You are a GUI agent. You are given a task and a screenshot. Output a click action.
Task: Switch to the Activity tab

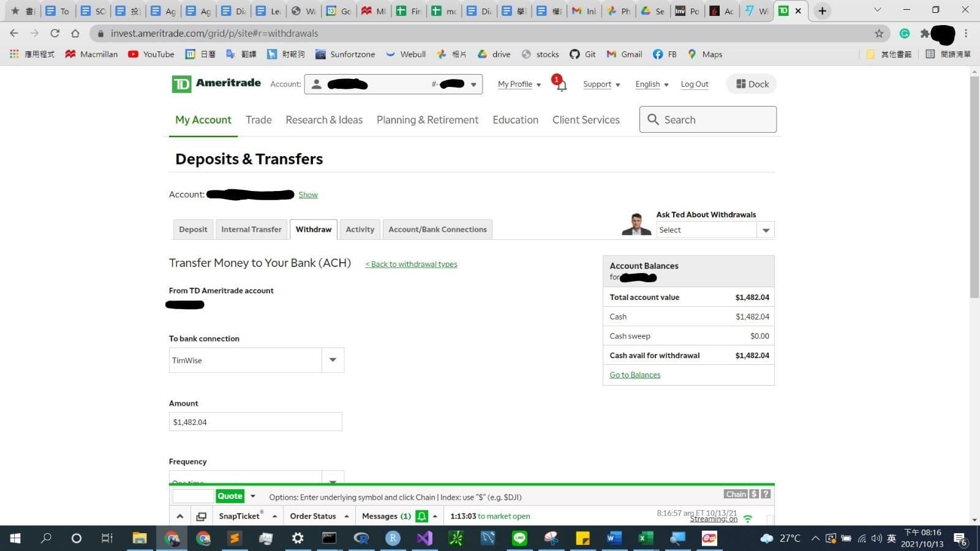(x=360, y=230)
